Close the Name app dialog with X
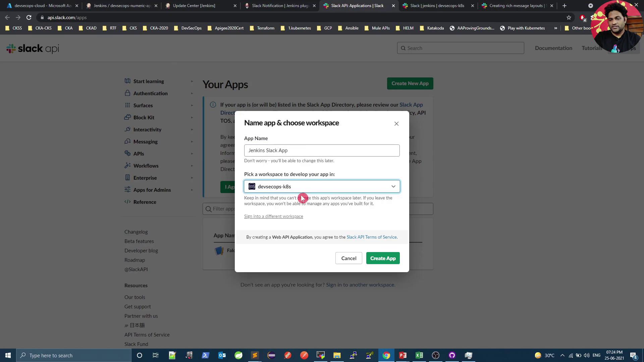 click(396, 124)
